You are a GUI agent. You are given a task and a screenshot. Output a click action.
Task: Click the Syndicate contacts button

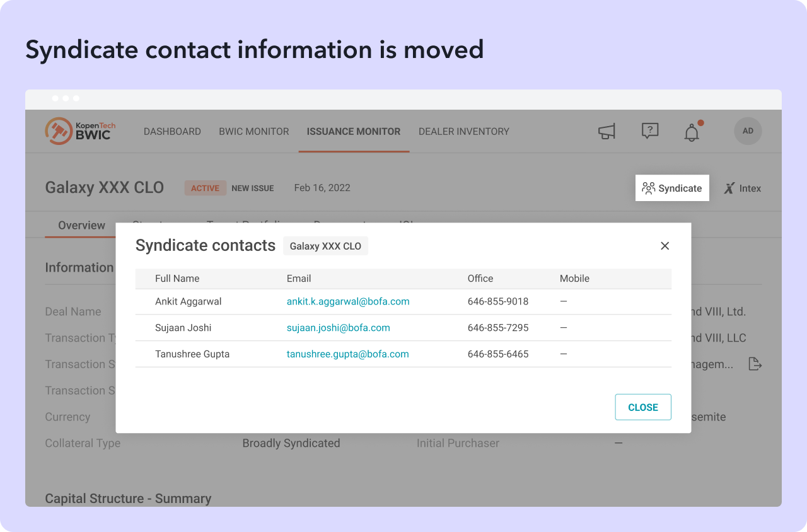click(672, 188)
